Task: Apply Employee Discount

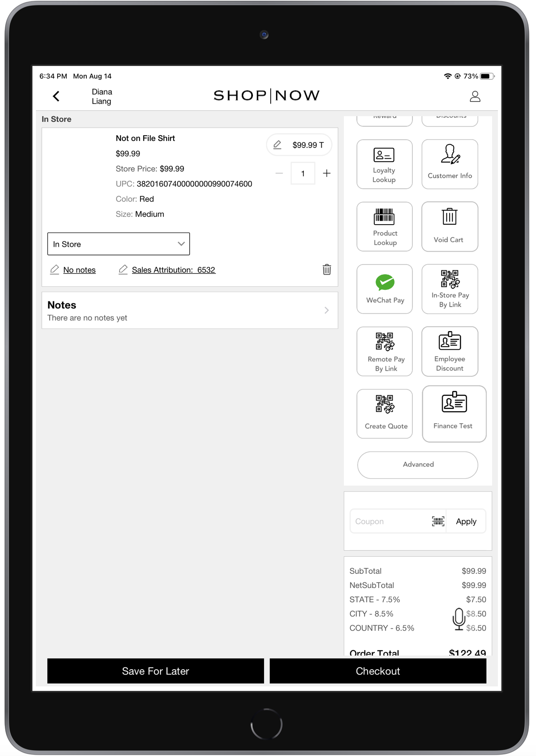Action: [450, 351]
